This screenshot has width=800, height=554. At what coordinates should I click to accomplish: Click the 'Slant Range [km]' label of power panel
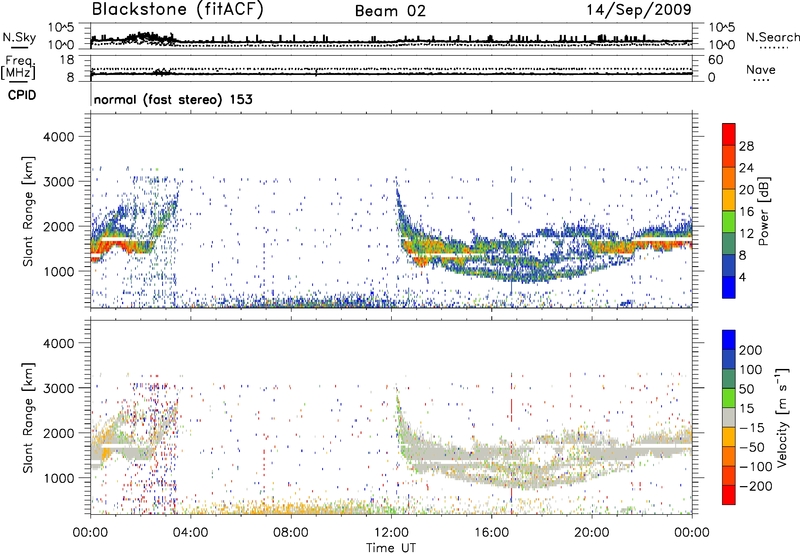coord(28,211)
